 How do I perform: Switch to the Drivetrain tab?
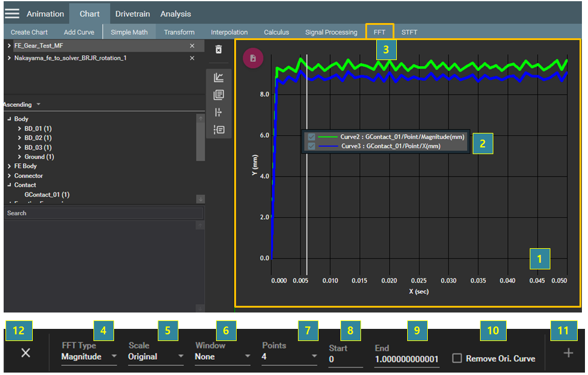pos(133,14)
